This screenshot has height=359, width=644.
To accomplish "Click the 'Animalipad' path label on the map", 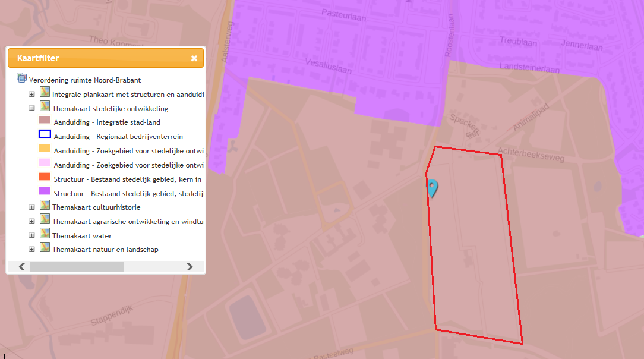I will pyautogui.click(x=531, y=118).
